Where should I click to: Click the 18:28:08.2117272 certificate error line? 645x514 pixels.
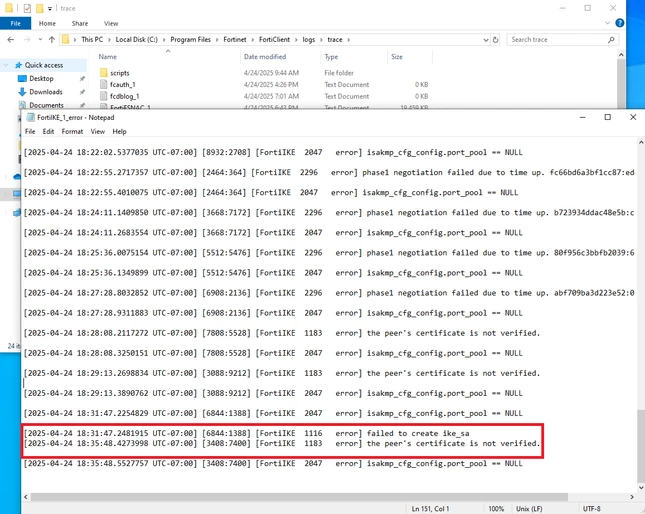(x=282, y=333)
